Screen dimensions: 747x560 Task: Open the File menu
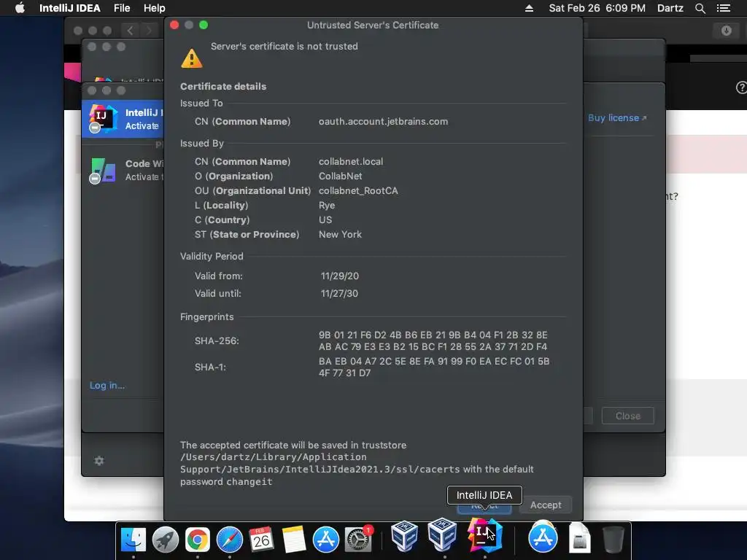122,8
